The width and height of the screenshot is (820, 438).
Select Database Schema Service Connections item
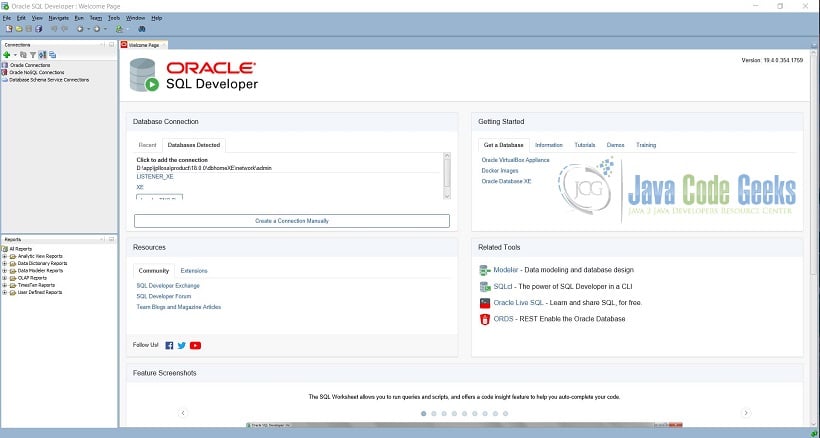coord(45,80)
